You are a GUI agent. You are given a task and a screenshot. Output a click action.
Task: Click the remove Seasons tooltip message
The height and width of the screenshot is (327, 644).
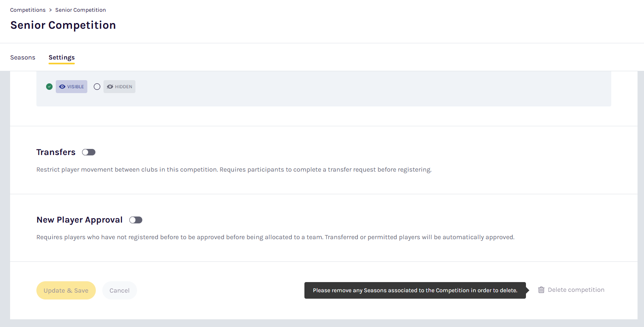(415, 290)
